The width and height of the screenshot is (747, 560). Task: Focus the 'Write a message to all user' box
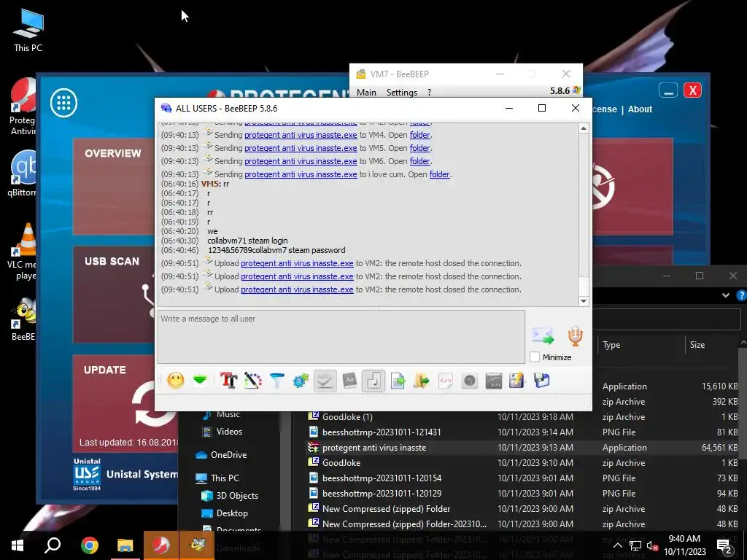[x=341, y=337]
